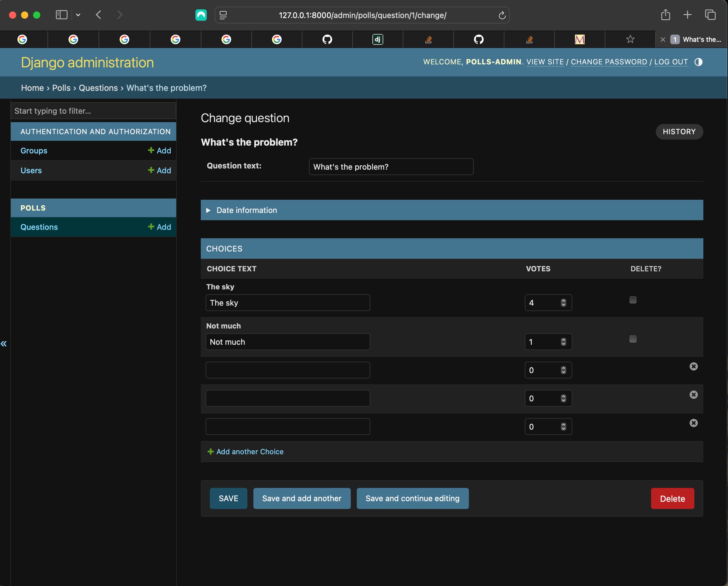Open a new tab with the plus icon

(x=687, y=14)
